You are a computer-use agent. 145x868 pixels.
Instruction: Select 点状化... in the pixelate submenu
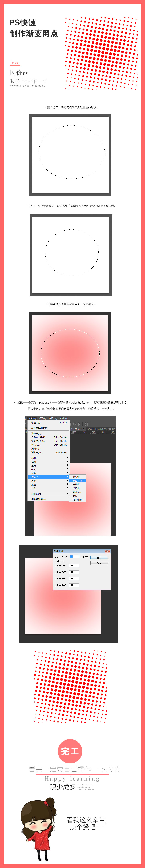(78, 485)
